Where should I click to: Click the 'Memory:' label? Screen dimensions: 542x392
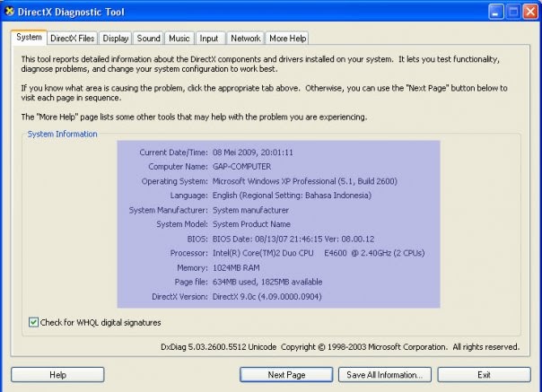(x=192, y=268)
